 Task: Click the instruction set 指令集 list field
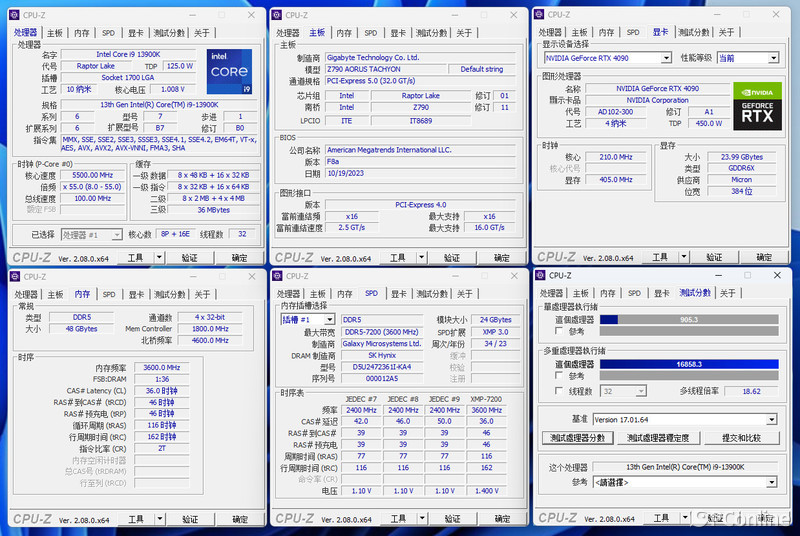(x=159, y=144)
